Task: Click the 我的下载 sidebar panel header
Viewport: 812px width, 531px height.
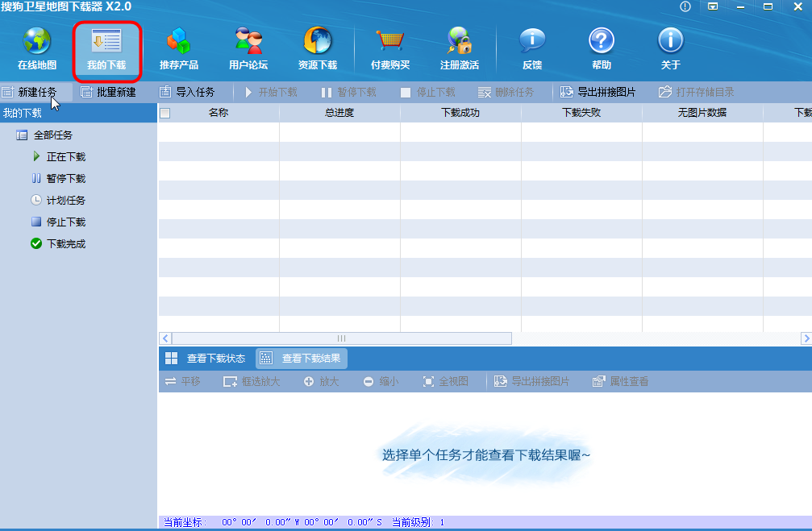Action: pyautogui.click(x=78, y=113)
